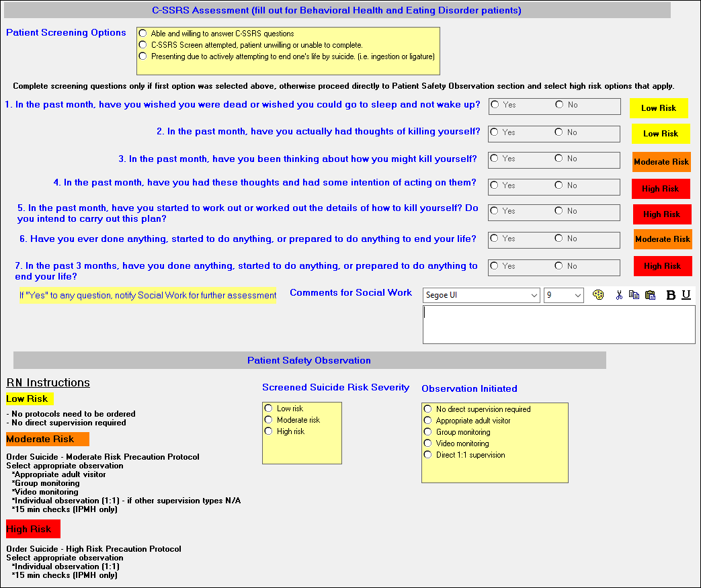Click Order Suicide - High Risk Precaution Protocol text
Viewport: 701px width, 588px height.
(x=94, y=548)
